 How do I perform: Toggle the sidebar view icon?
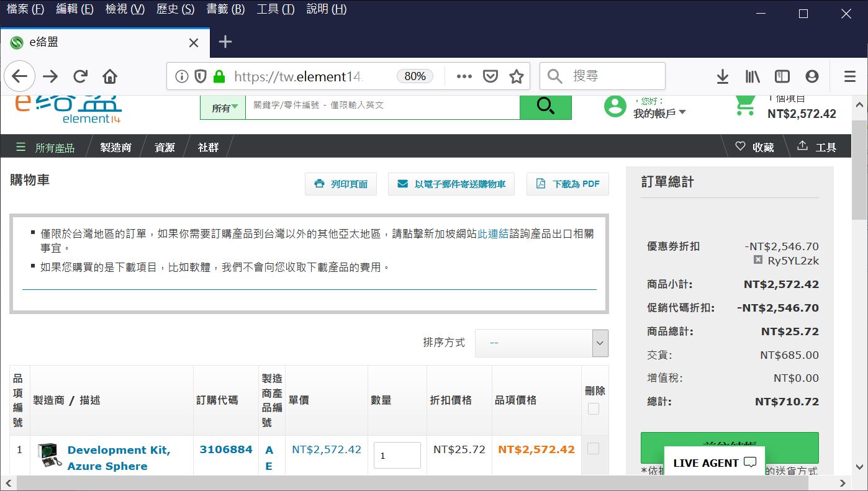(782, 76)
